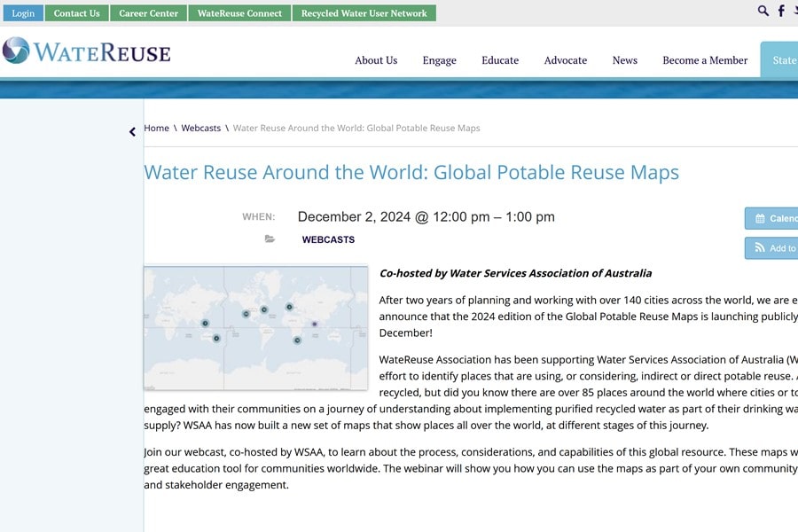This screenshot has width=798, height=532.
Task: Open the world map thumbnail
Action: [255, 327]
